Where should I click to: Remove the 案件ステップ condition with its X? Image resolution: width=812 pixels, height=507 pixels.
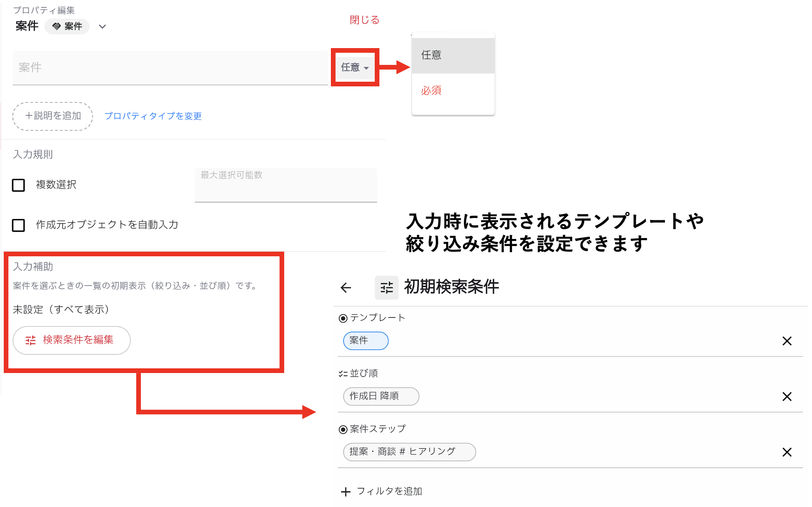pyautogui.click(x=787, y=452)
